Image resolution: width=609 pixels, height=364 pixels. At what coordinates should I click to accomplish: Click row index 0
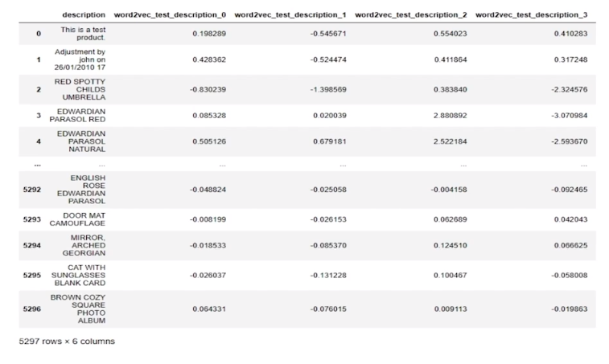39,34
